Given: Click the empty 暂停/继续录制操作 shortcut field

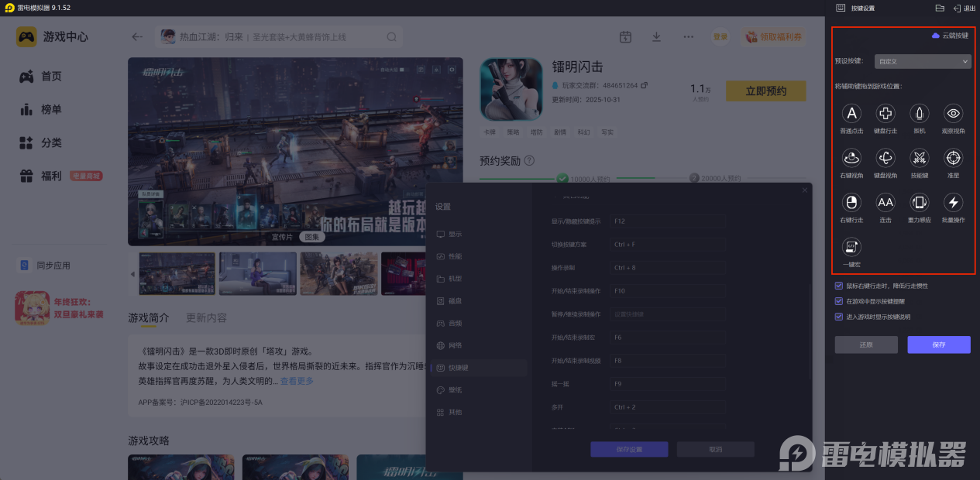Looking at the screenshot, I should tap(668, 314).
